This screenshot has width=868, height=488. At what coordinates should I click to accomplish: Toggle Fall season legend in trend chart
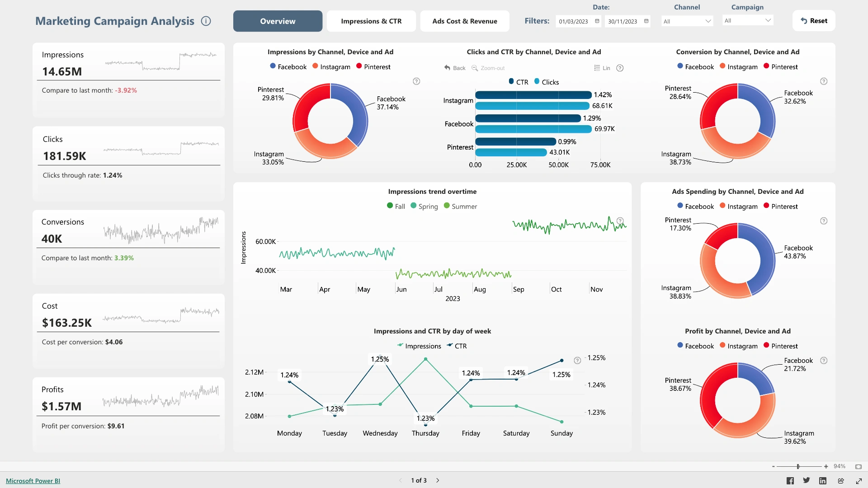coord(396,206)
